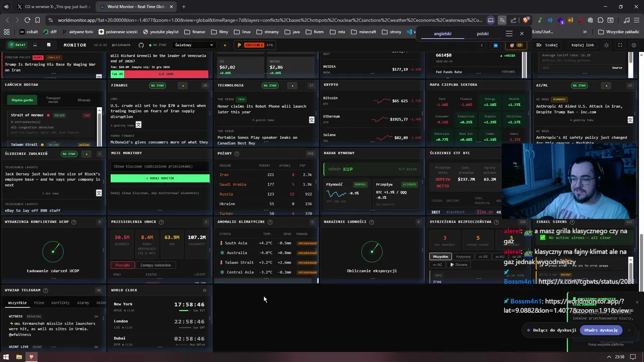Click the translate icon under the Jack Dorsey article

tap(99, 193)
